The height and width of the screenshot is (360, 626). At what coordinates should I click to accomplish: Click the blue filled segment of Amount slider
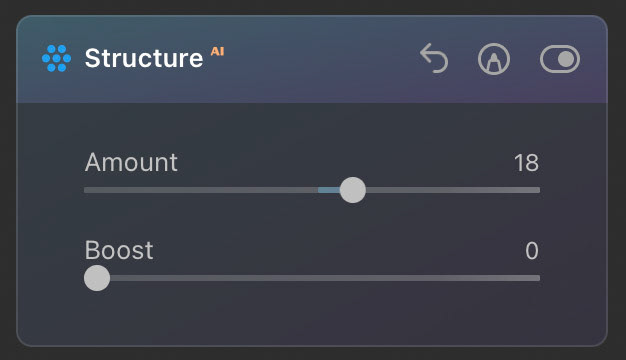pyautogui.click(x=329, y=190)
